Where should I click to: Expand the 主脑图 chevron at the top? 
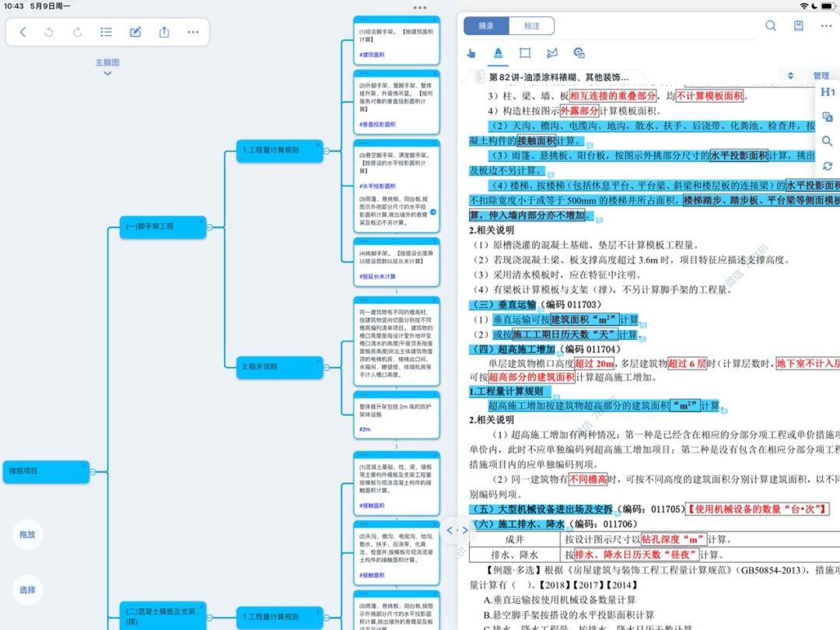tap(107, 72)
